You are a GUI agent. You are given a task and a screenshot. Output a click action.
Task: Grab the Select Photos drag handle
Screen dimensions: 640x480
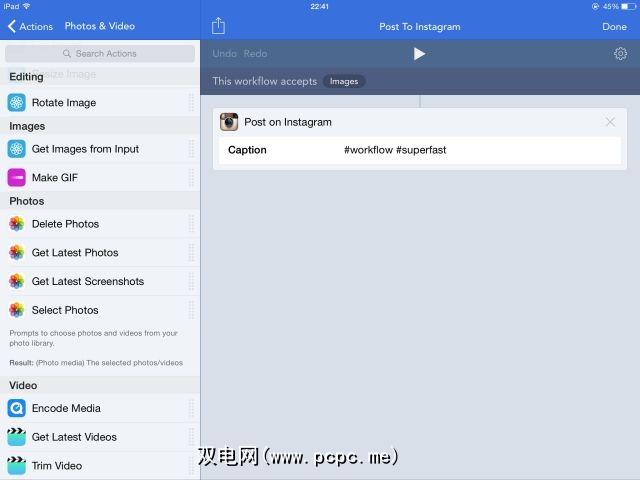point(191,310)
